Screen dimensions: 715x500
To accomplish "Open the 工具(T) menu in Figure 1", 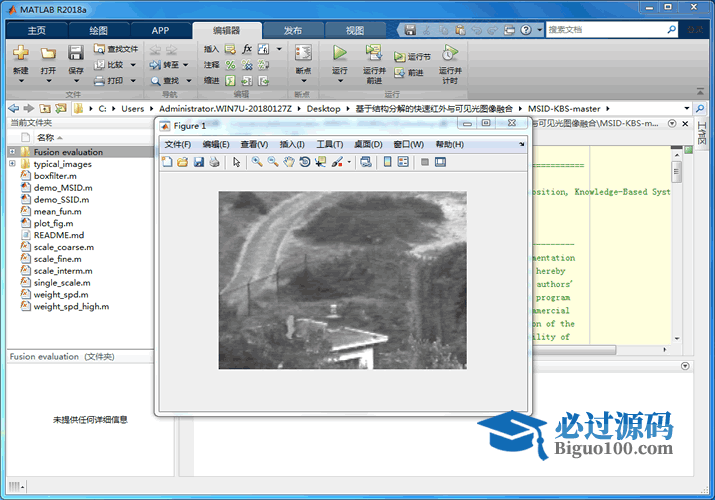I will (x=329, y=145).
